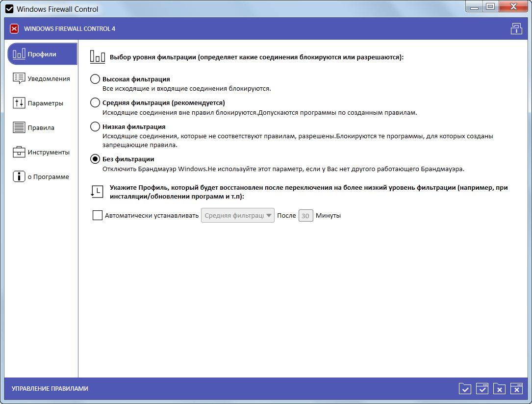The width and height of the screenshot is (532, 404).
Task: Click the red X firewall status icon
Action: pos(14,29)
